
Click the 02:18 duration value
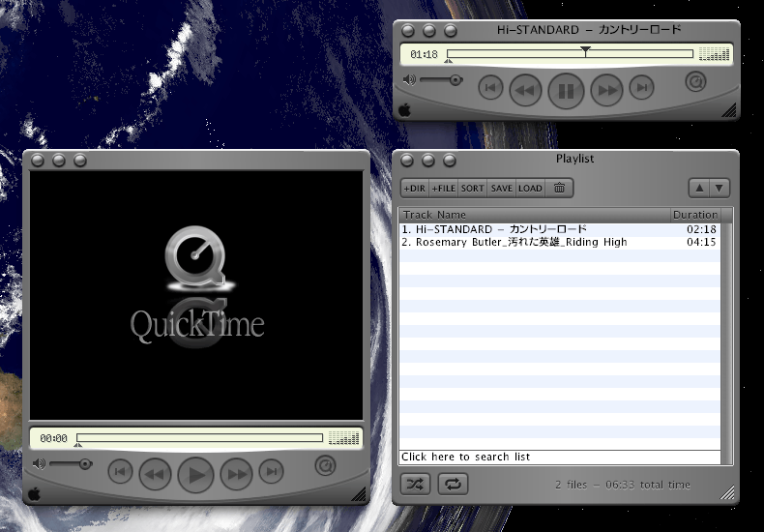(x=701, y=229)
